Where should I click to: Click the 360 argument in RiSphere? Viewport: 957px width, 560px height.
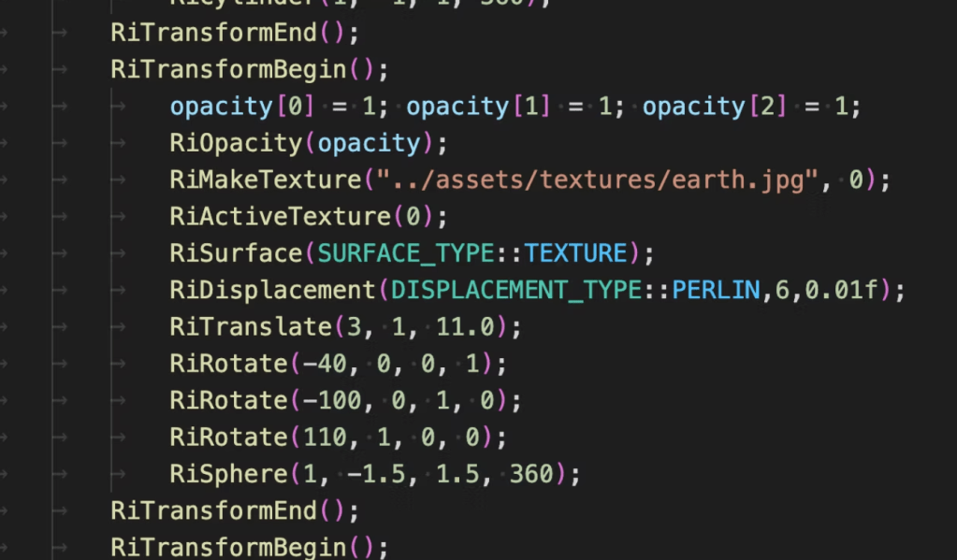click(x=531, y=474)
